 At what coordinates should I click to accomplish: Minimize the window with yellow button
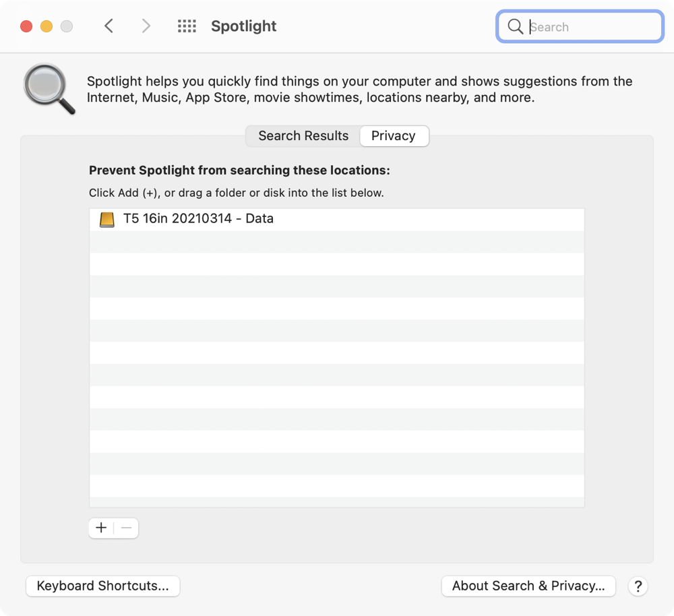pyautogui.click(x=47, y=26)
